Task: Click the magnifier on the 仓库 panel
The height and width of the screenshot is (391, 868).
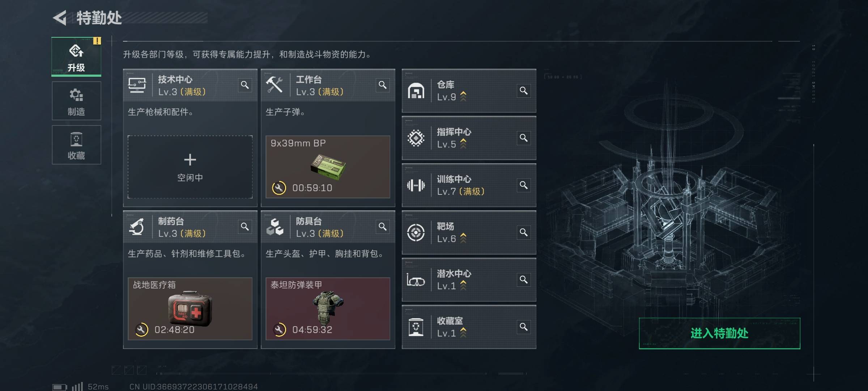Action: pos(524,91)
